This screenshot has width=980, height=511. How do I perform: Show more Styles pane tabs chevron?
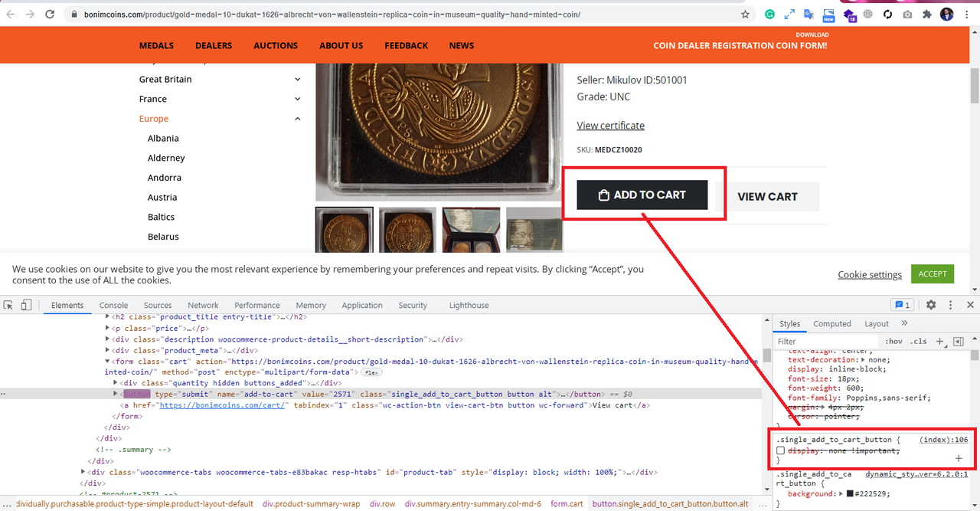tap(904, 323)
